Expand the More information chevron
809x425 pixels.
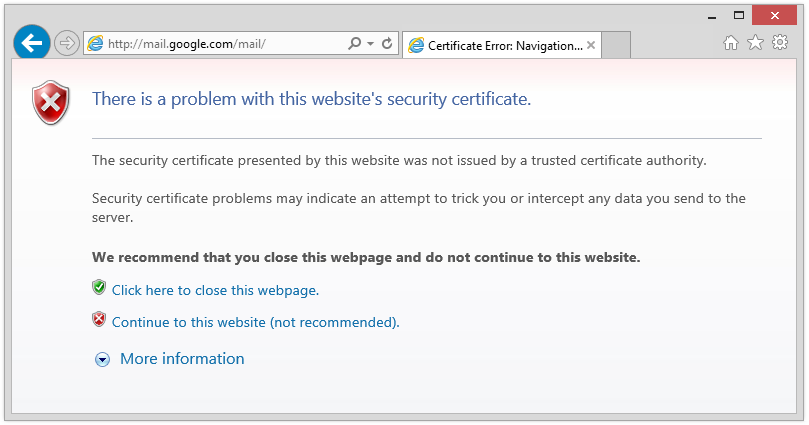coord(102,360)
